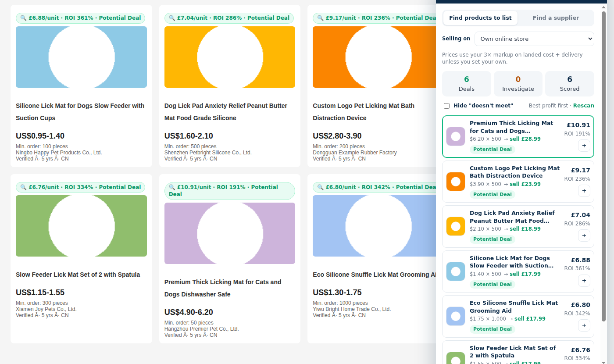Open the light blue Silicone Lick Mat product image
Viewport: 614px width, 364px height.
(81, 57)
